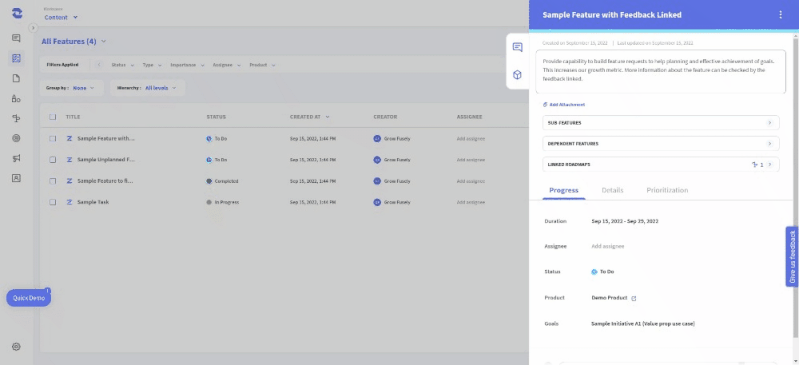Click the Quick Demo button
This screenshot has width=799, height=365.
[x=29, y=298]
